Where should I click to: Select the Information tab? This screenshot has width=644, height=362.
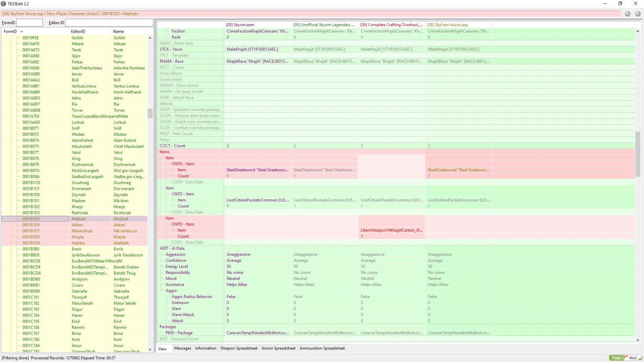coord(206,348)
